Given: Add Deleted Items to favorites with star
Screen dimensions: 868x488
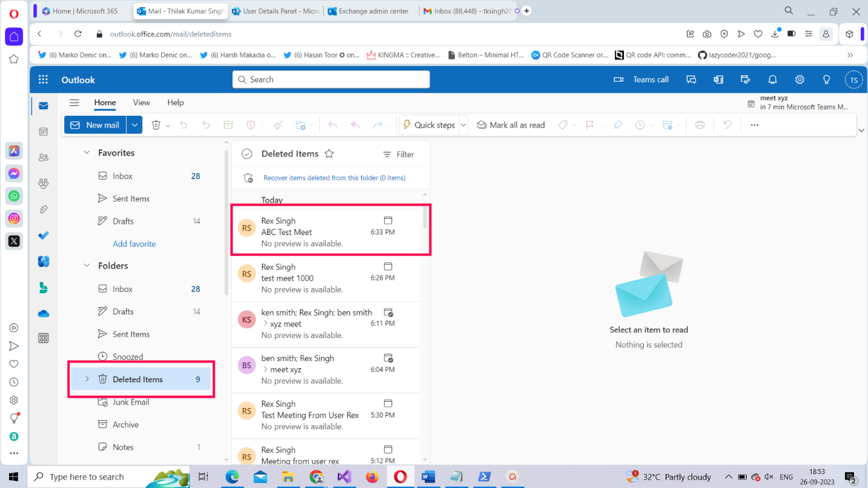Looking at the screenshot, I should click(329, 154).
